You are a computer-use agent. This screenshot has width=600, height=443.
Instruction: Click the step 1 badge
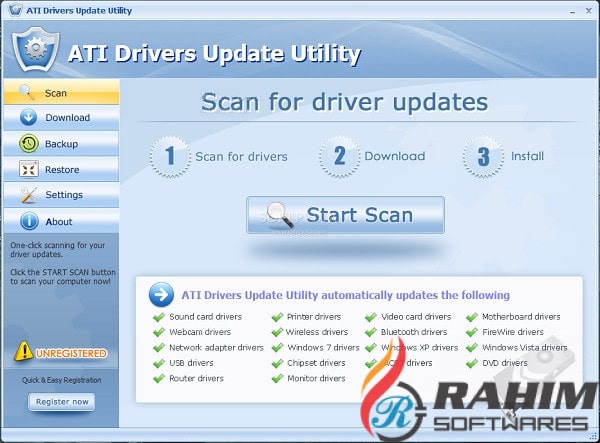(170, 156)
